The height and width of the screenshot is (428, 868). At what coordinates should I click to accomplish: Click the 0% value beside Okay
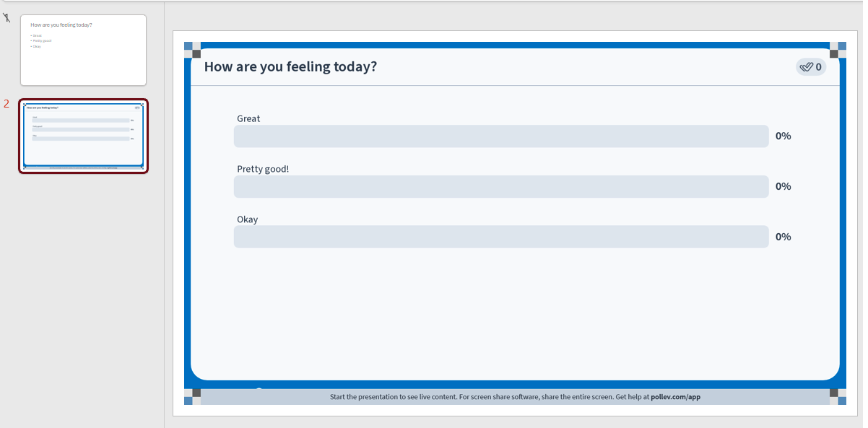(784, 237)
